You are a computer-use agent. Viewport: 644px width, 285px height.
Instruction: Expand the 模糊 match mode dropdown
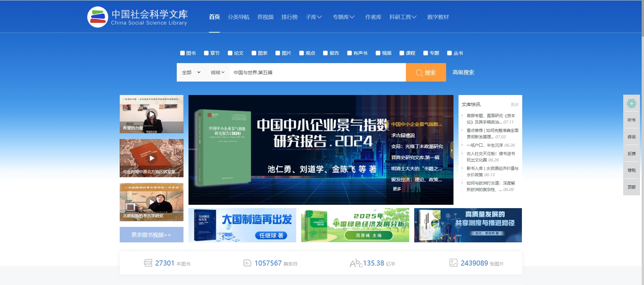217,73
